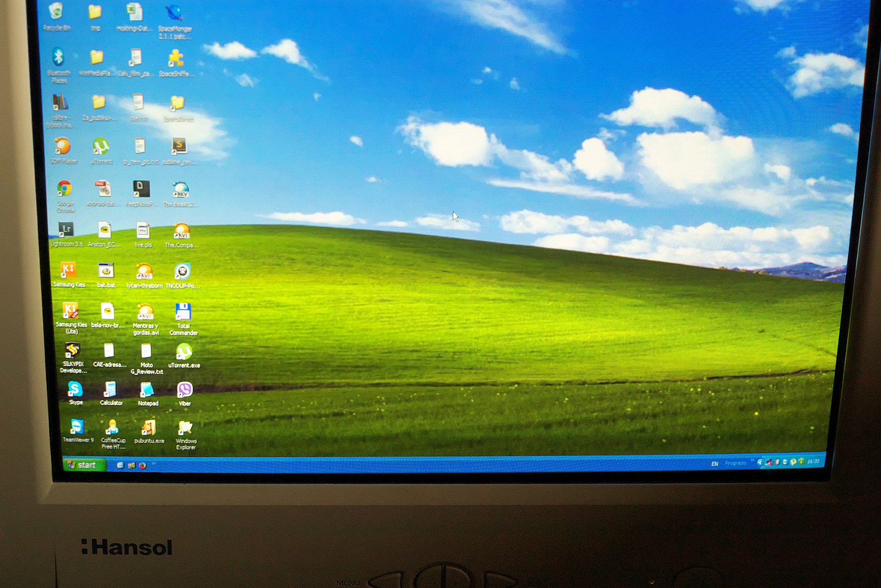Screen dimensions: 881x588
Task: Open CAE-adresa text file
Action: pos(109,356)
